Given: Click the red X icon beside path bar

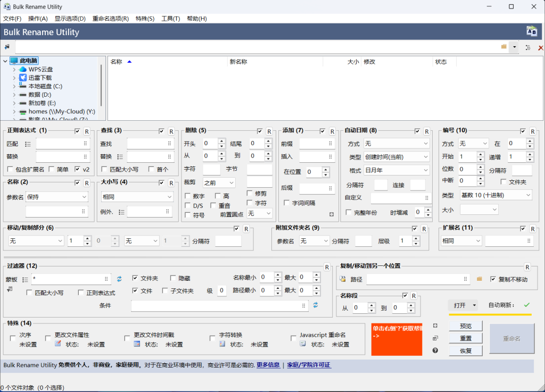Looking at the screenshot, I should [x=541, y=48].
